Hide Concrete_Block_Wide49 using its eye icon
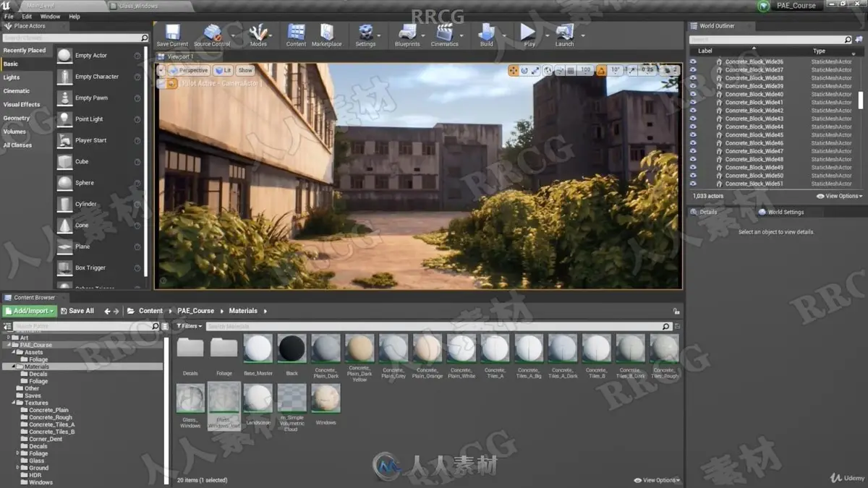868x488 pixels. [x=693, y=168]
